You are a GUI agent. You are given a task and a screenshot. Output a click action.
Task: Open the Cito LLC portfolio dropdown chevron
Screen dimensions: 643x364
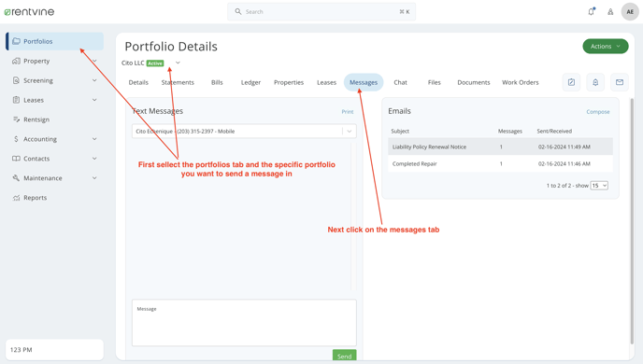[x=178, y=63]
